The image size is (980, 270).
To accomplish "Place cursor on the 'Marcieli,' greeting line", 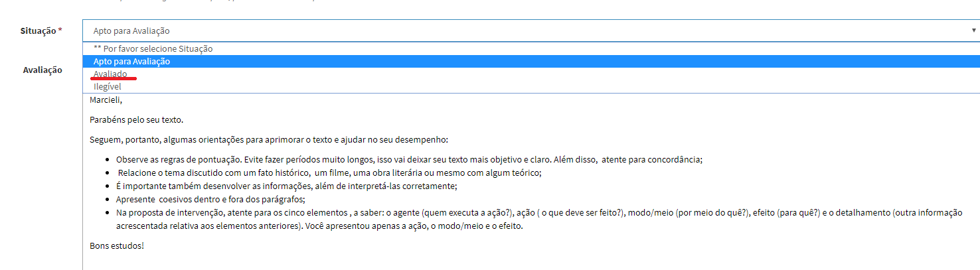I will tap(106, 100).
